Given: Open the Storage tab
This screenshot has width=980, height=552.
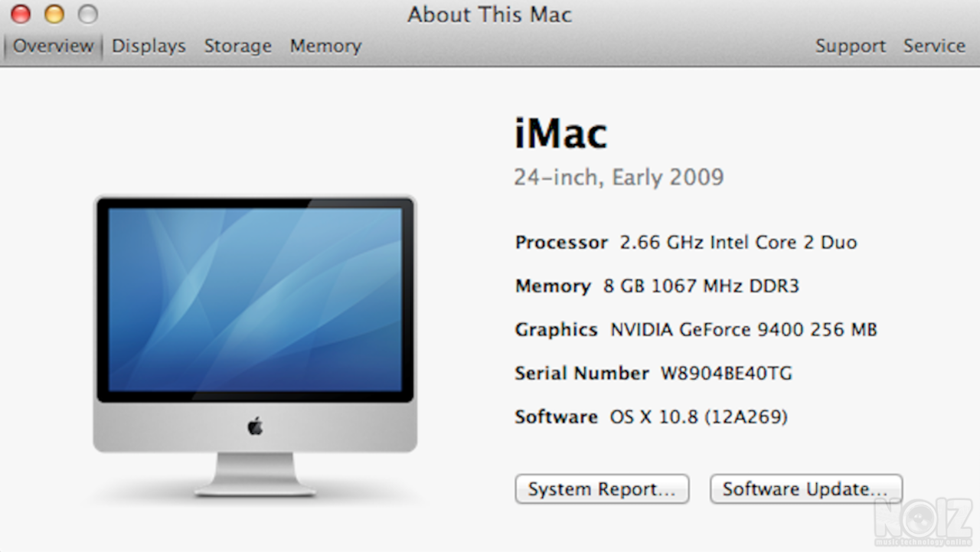Looking at the screenshot, I should 237,46.
